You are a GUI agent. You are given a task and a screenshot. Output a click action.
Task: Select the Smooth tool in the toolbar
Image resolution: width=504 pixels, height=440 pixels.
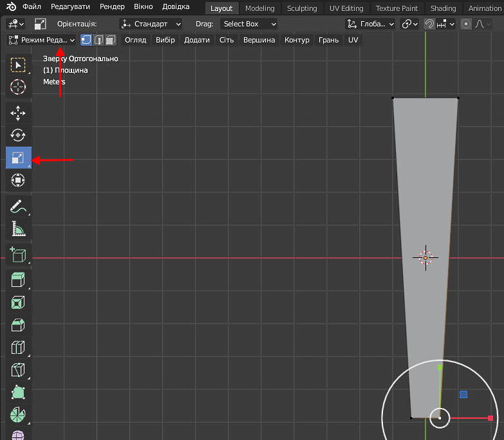[x=18, y=434]
